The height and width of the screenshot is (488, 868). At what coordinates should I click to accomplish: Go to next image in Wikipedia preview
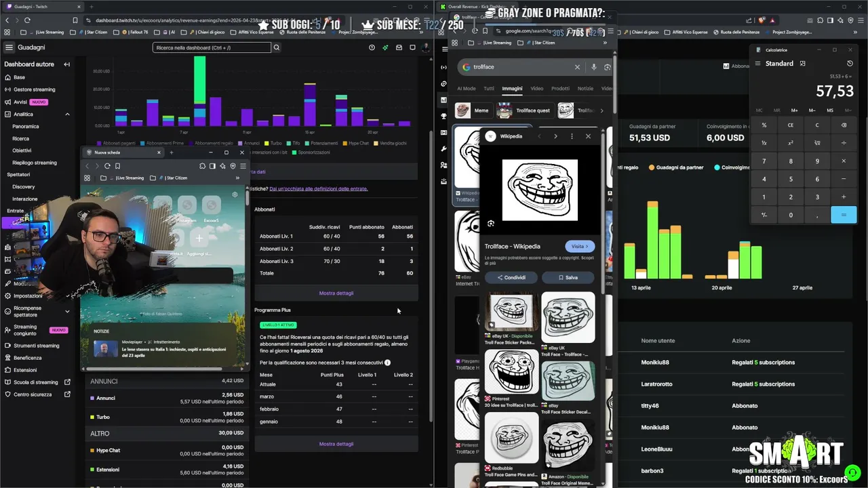(555, 136)
